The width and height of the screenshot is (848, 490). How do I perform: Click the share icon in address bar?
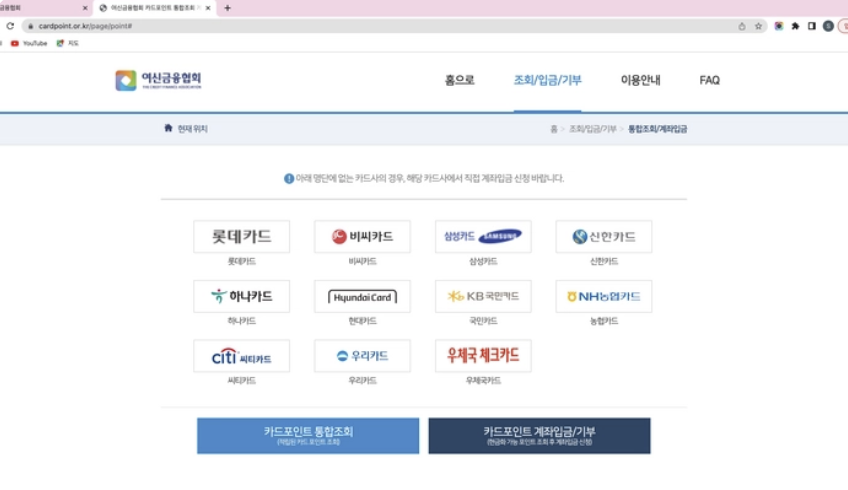[x=742, y=26]
